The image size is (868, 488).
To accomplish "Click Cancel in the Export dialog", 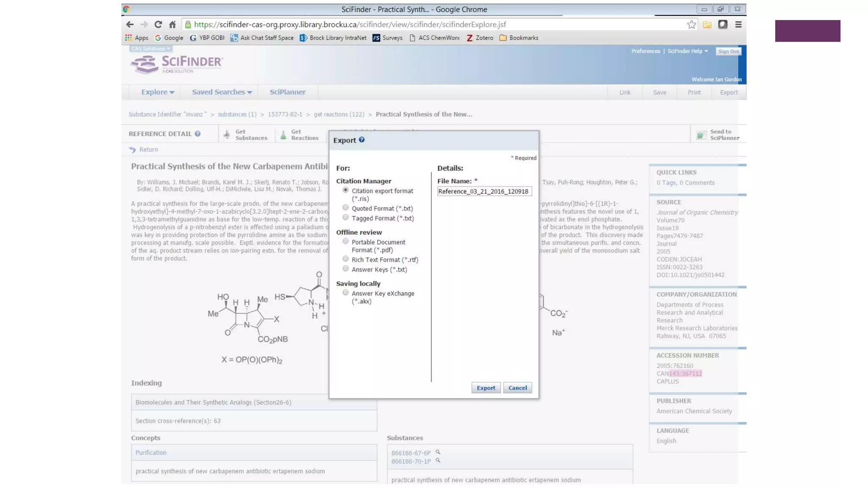I will tap(517, 388).
